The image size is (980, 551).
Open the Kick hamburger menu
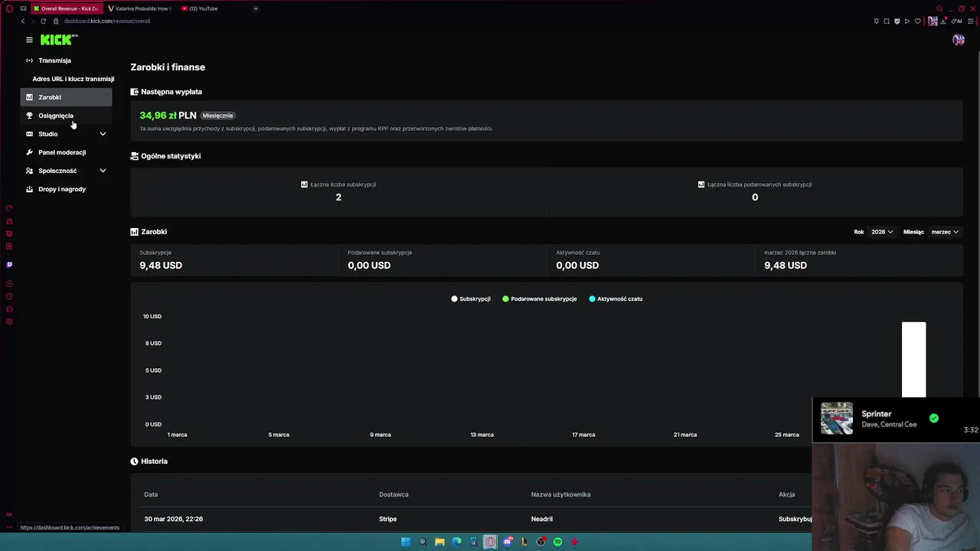click(x=29, y=40)
